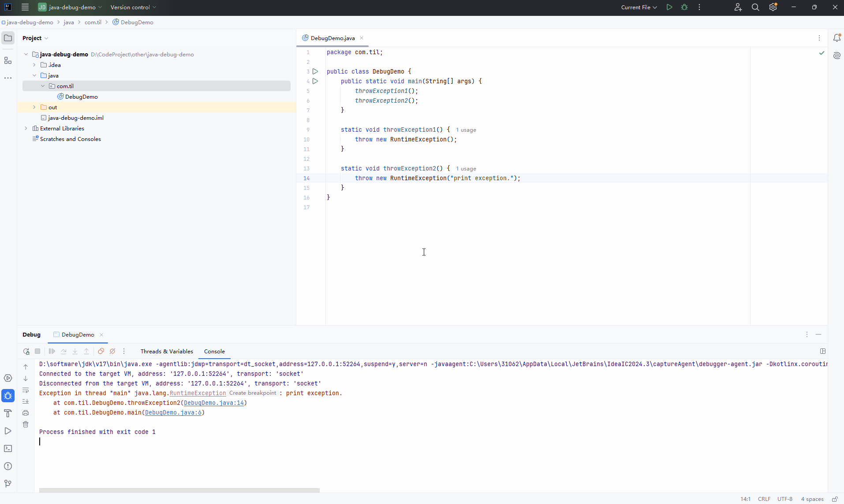Open the main hamburger menu
This screenshot has height=504, width=844.
click(x=25, y=7)
